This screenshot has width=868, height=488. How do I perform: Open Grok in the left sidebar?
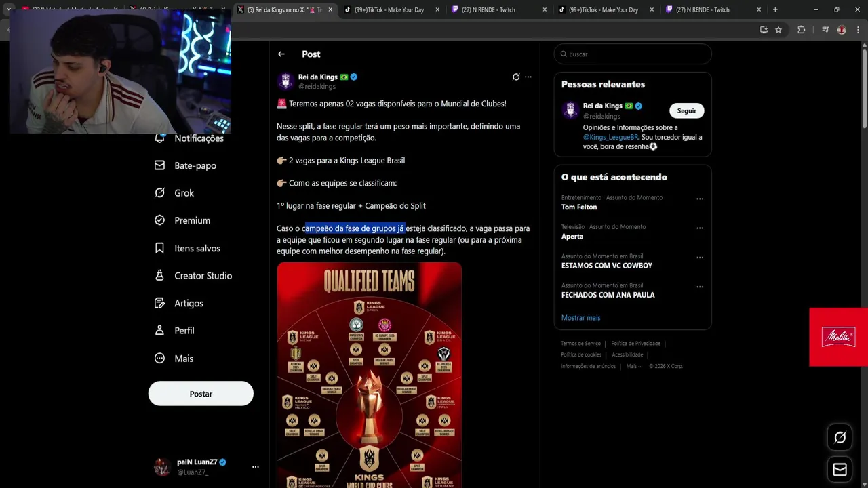[174, 193]
